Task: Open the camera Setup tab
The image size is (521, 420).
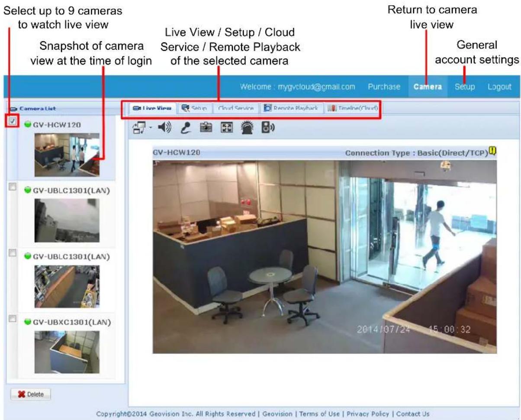Action: tap(194, 108)
